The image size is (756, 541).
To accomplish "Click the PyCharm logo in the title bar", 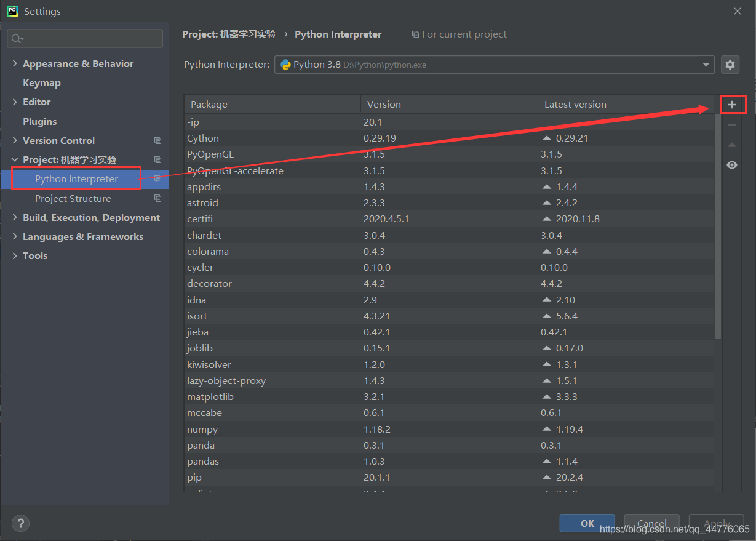I will [12, 11].
